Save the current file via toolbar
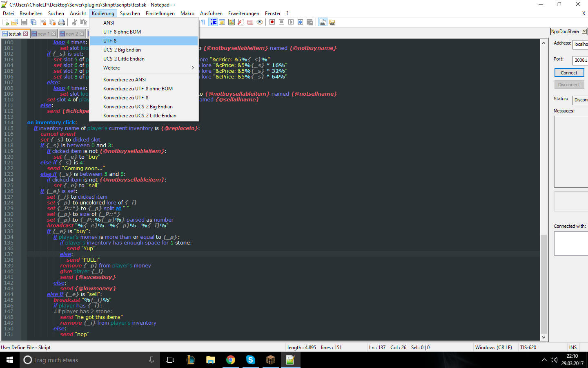The width and height of the screenshot is (588, 368). pyautogui.click(x=24, y=22)
